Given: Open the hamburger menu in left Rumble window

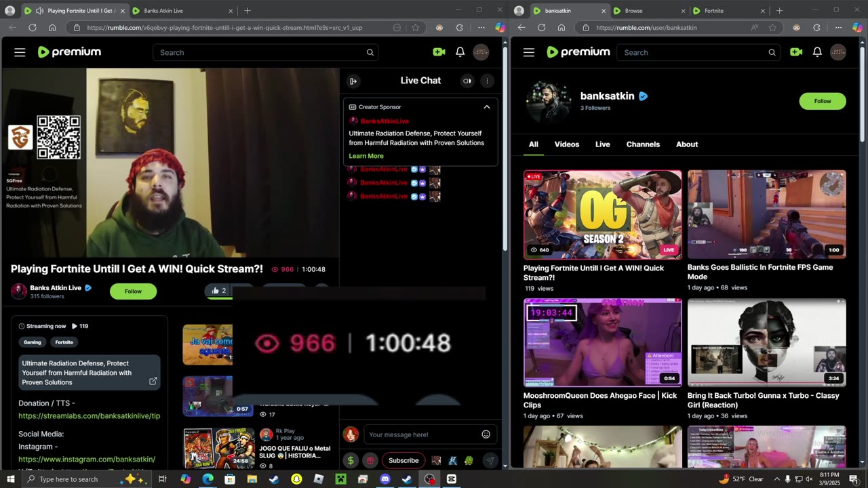Looking at the screenshot, I should point(20,52).
